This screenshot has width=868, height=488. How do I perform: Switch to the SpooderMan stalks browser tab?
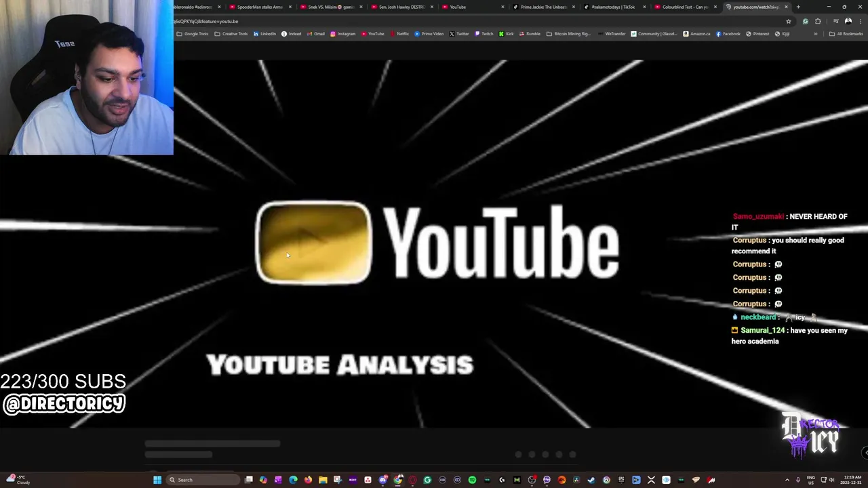click(x=260, y=7)
